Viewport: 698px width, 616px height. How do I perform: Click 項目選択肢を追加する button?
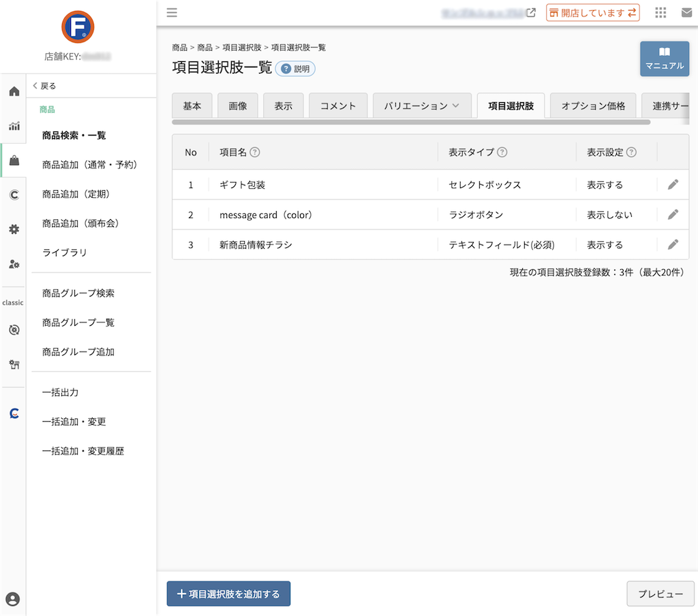[228, 594]
